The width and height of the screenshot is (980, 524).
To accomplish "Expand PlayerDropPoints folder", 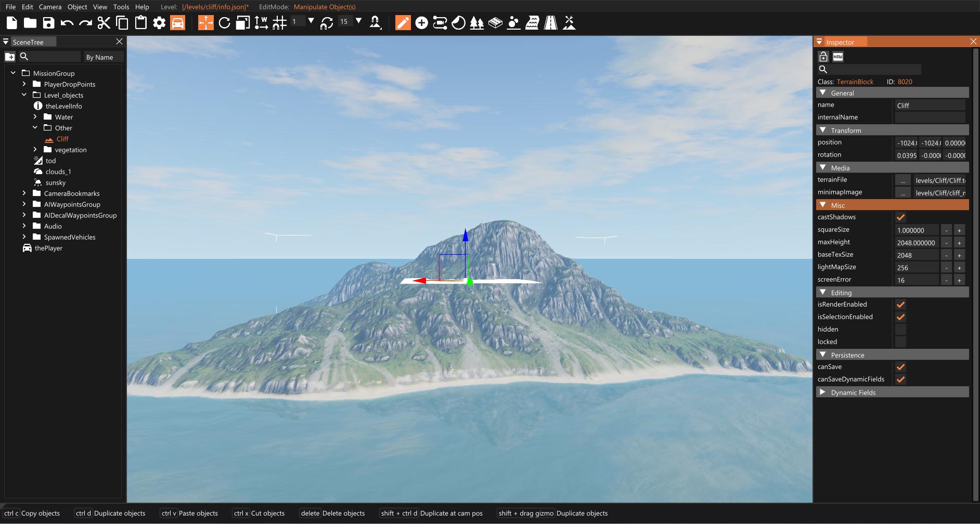I will click(x=24, y=84).
